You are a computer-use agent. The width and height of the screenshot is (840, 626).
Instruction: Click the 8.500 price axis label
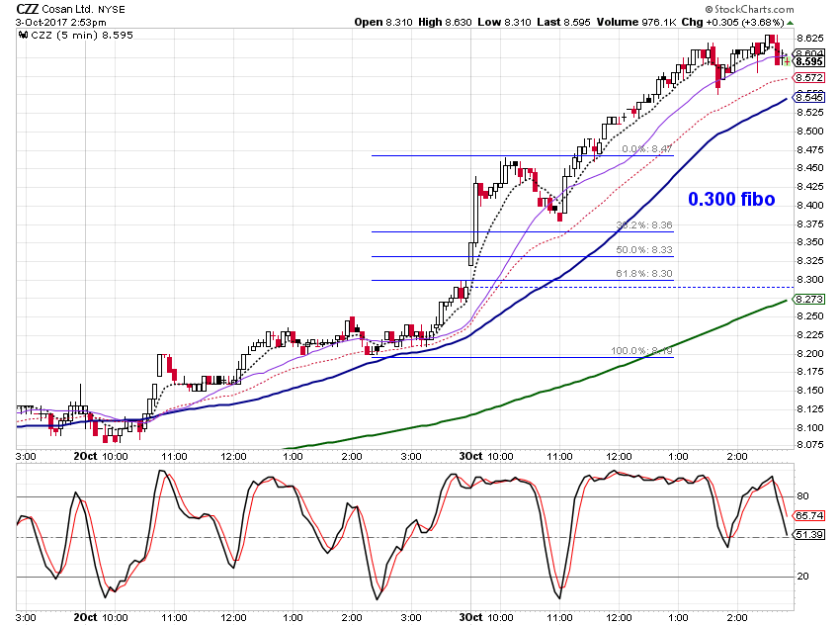[810, 132]
